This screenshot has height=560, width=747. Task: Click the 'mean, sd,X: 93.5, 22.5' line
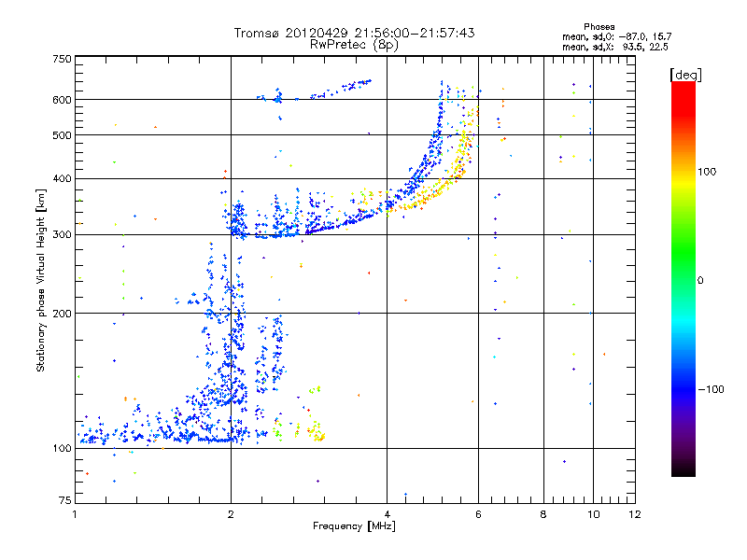pos(615,47)
